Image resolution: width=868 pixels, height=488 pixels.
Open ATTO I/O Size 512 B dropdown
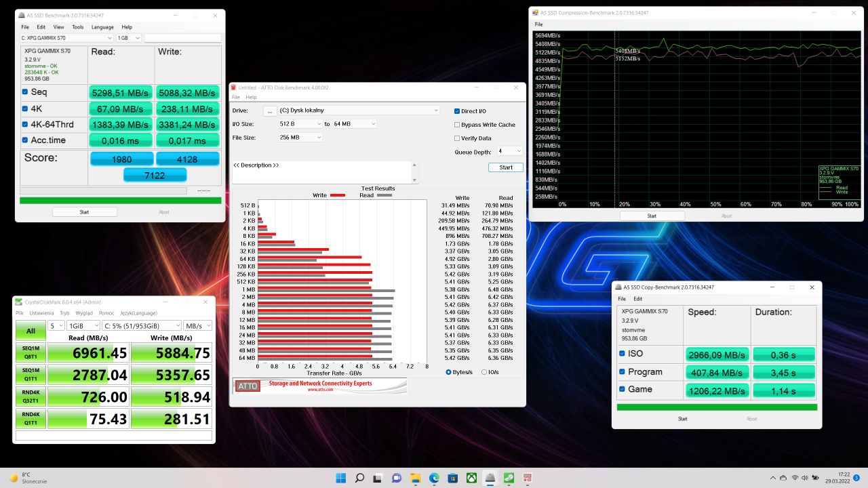(x=300, y=124)
